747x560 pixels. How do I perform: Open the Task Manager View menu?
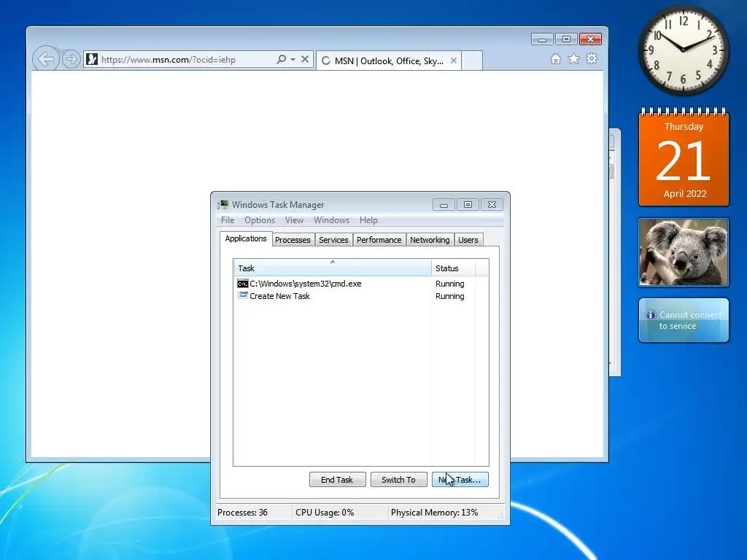point(294,220)
